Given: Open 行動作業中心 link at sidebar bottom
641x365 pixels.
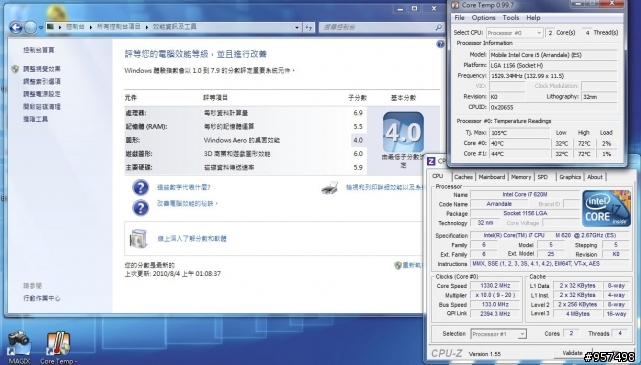Looking at the screenshot, I should pyautogui.click(x=42, y=298).
